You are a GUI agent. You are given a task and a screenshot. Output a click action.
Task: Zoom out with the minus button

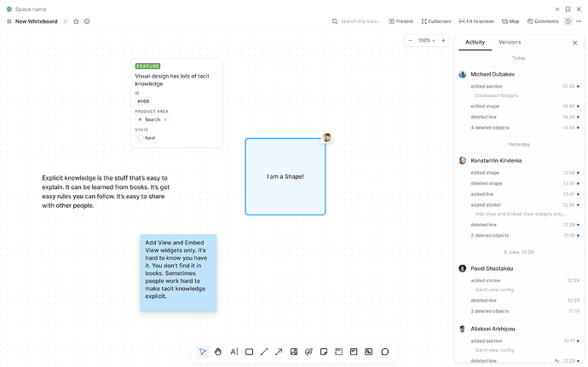pos(410,41)
